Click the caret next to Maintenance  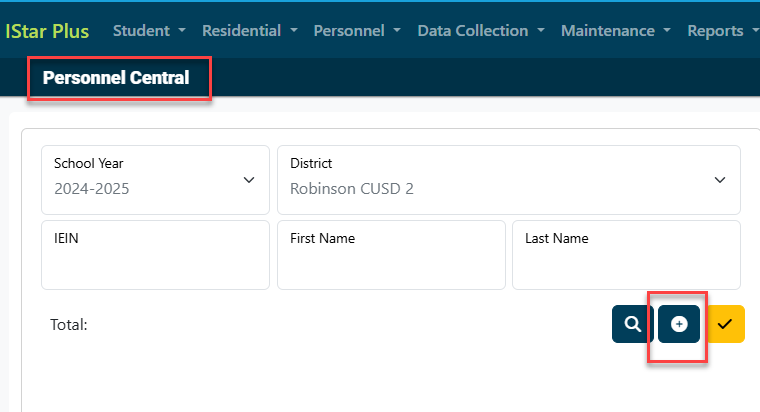pyautogui.click(x=667, y=31)
